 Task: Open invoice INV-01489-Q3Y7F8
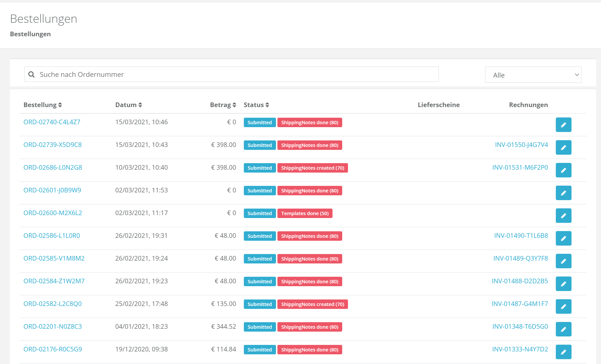coord(521,258)
